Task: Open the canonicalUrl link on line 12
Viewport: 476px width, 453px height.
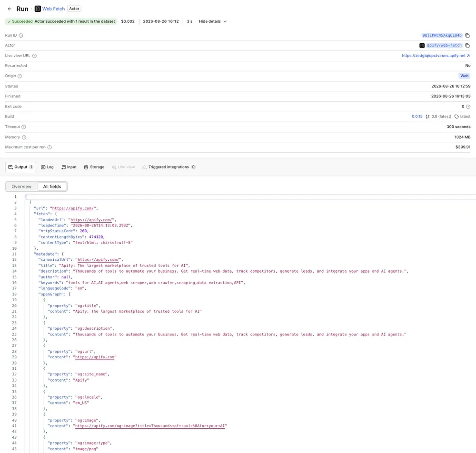Action: (99, 260)
